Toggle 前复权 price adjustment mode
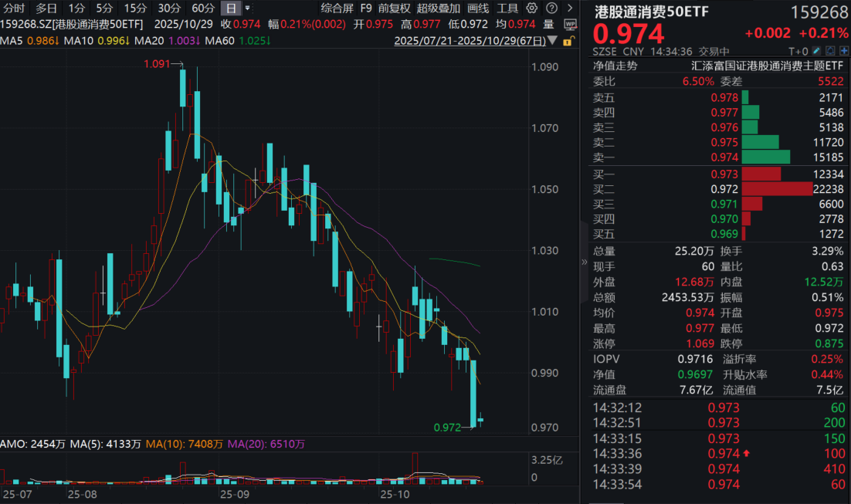This screenshot has height=504, width=851. pos(394,8)
